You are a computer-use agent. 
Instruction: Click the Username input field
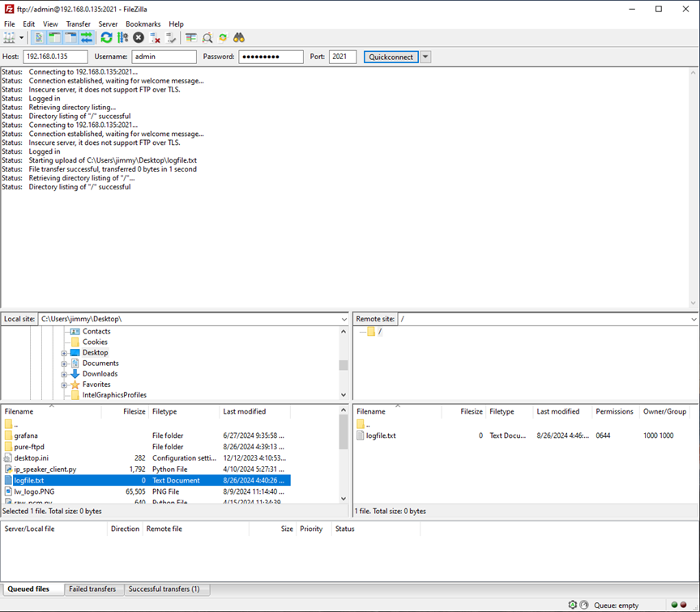164,57
